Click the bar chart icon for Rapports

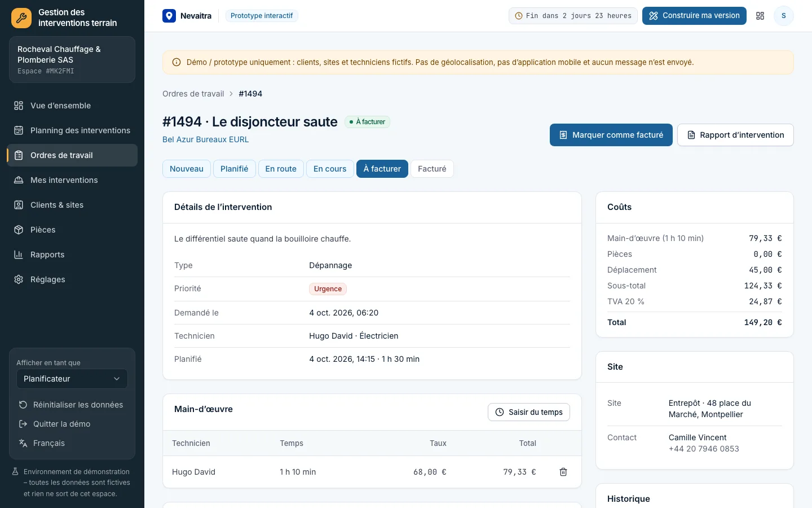click(x=19, y=255)
